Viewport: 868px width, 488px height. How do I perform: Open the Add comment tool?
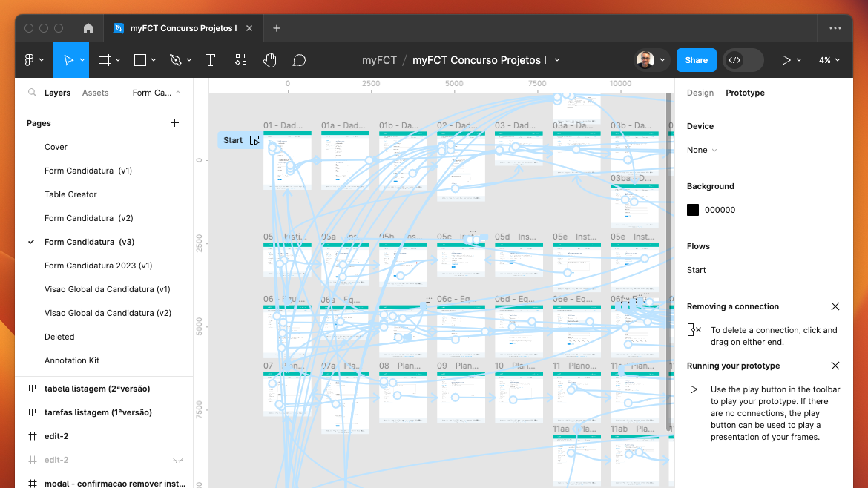click(299, 60)
